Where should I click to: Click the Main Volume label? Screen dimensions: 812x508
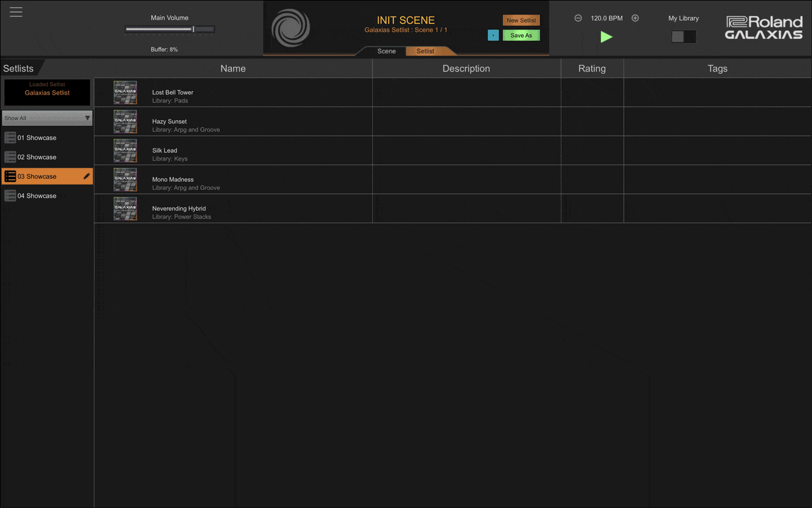pos(169,18)
